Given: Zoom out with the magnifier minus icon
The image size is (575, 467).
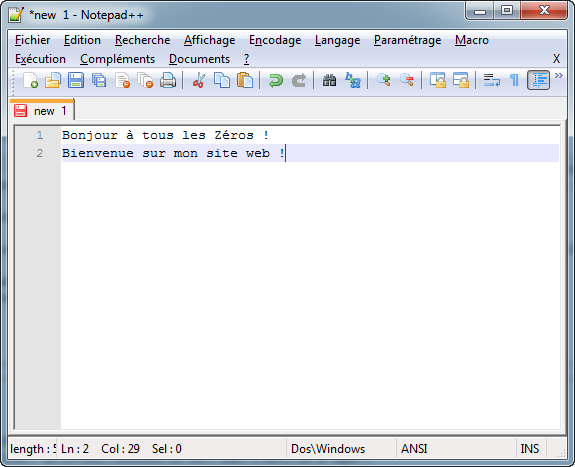Looking at the screenshot, I should pos(407,80).
